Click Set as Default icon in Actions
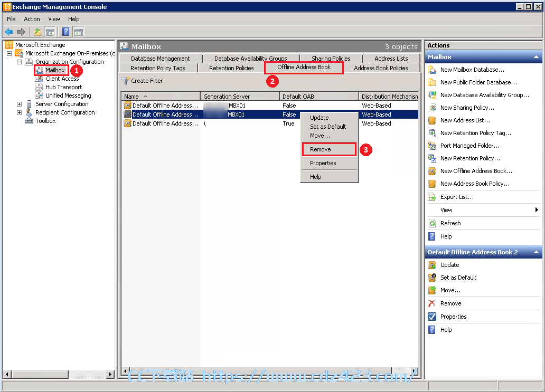 click(x=432, y=278)
